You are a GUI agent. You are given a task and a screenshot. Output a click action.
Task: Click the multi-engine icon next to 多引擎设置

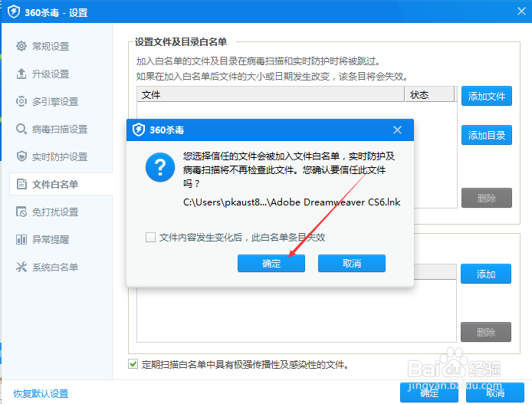(x=21, y=101)
